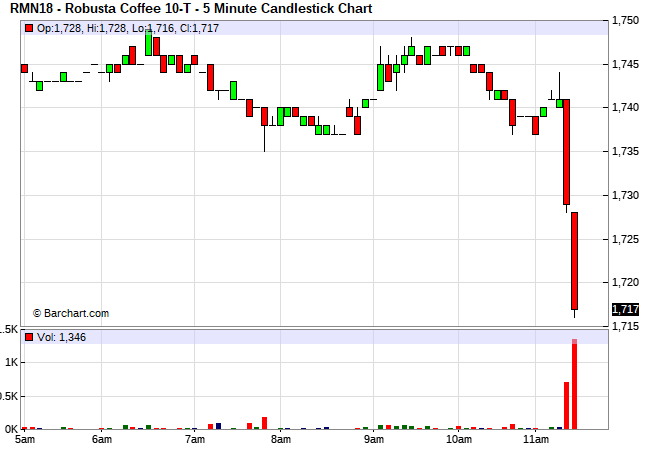Click the red OHLC legend square
650x470 pixels.
[x=29, y=28]
